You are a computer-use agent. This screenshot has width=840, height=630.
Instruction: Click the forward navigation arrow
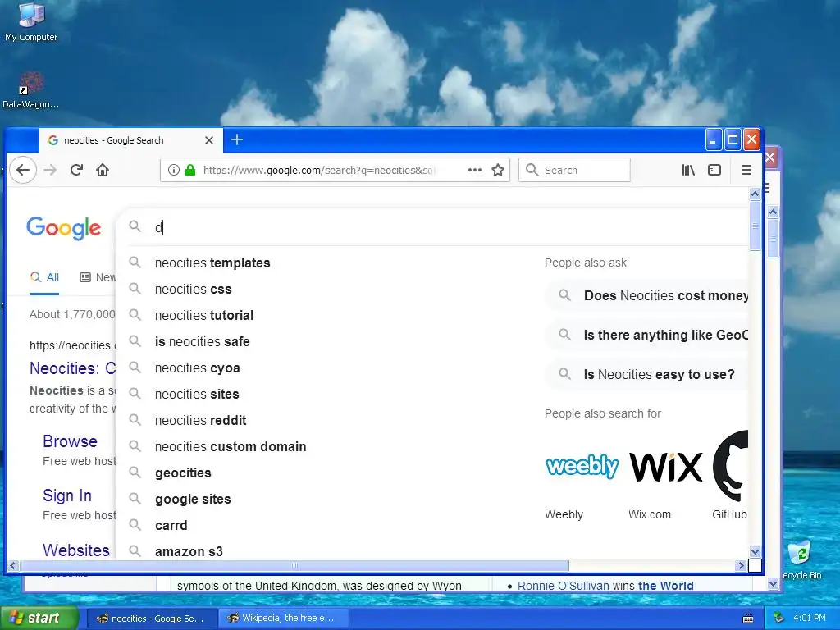point(50,171)
